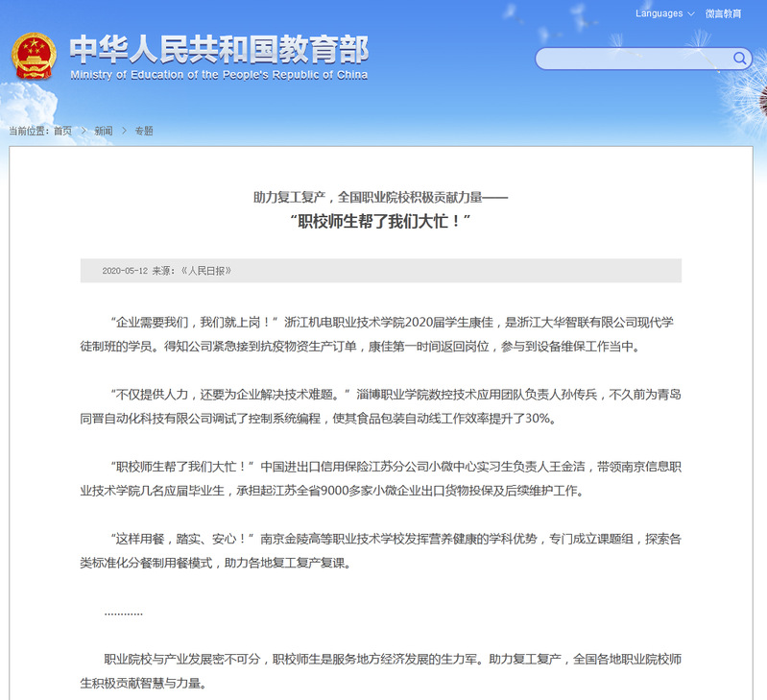
Task: Open 新闻 in the breadcrumb trail
Action: (x=104, y=131)
